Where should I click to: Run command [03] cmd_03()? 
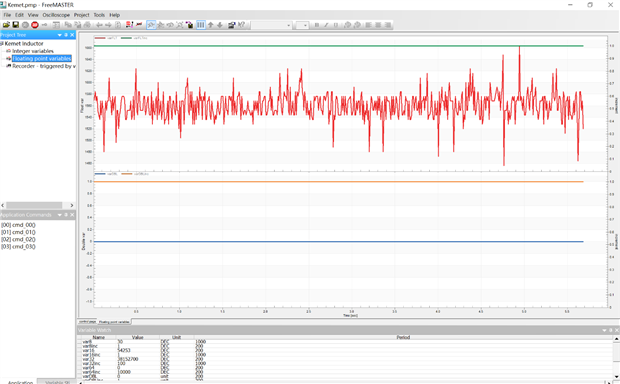coord(18,246)
